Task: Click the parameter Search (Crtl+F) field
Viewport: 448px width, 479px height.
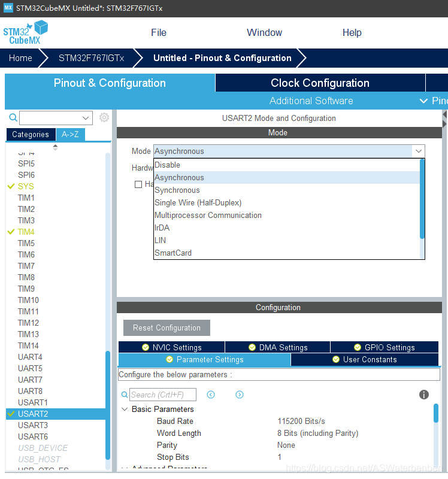Action: [163, 395]
